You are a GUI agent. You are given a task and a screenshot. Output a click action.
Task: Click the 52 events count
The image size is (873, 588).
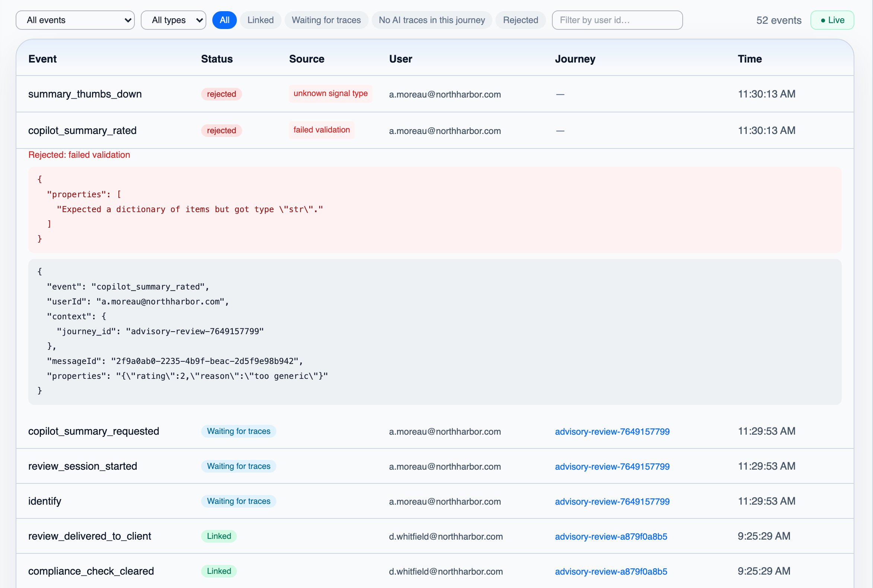tap(778, 20)
